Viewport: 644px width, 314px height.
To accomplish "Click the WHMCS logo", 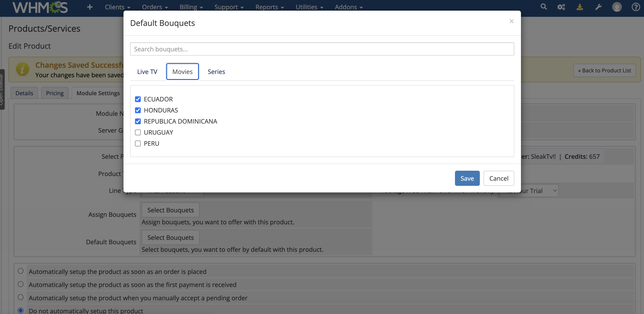I will click(x=40, y=7).
